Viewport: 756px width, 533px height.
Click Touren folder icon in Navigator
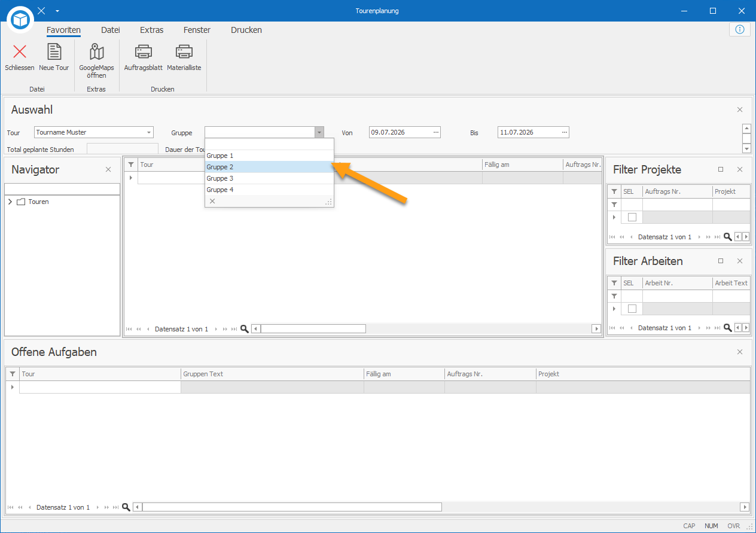tap(21, 202)
